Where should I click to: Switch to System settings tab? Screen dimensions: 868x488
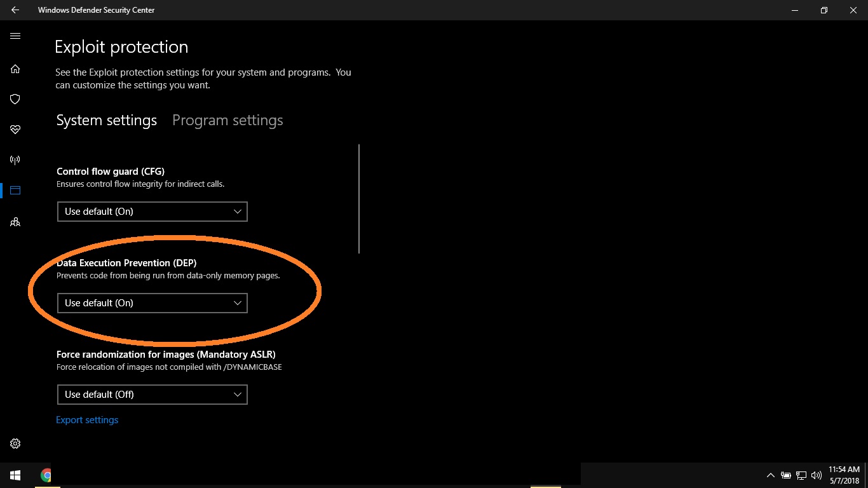point(107,121)
